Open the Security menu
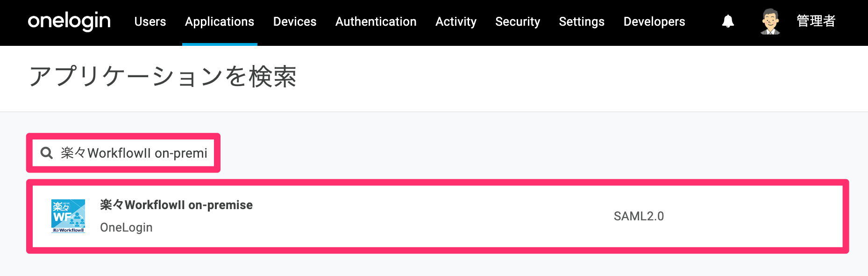This screenshot has height=276, width=868. pyautogui.click(x=518, y=22)
